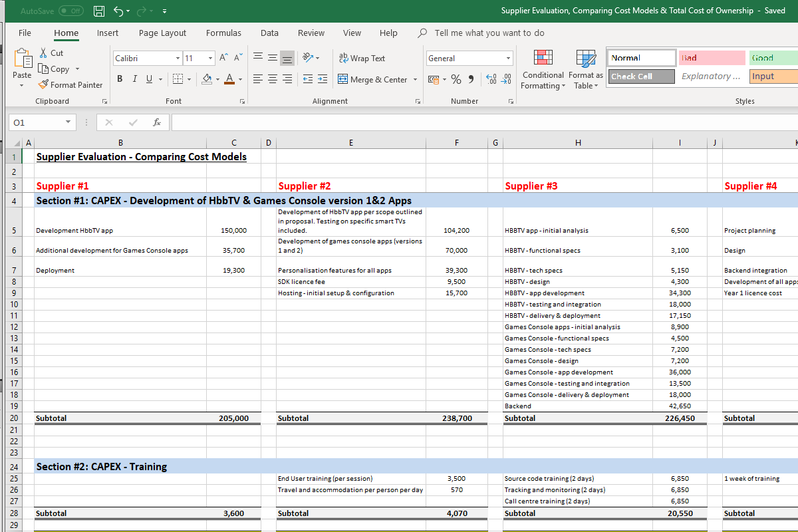Apply the fill color bucket
The width and height of the screenshot is (798, 532).
click(207, 79)
